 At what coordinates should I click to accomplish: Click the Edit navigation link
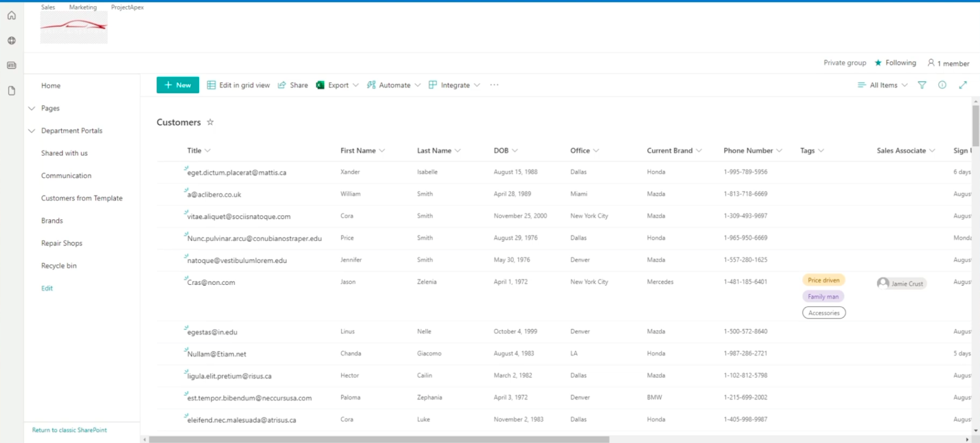click(47, 288)
